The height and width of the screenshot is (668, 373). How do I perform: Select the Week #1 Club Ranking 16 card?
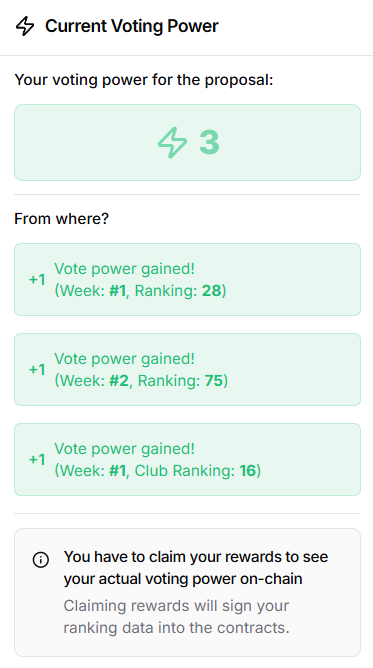(x=187, y=459)
